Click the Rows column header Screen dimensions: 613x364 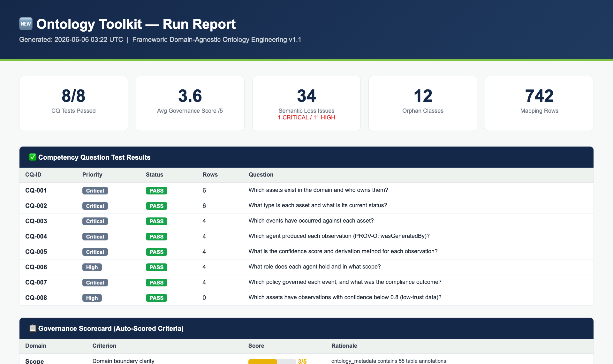tap(210, 175)
